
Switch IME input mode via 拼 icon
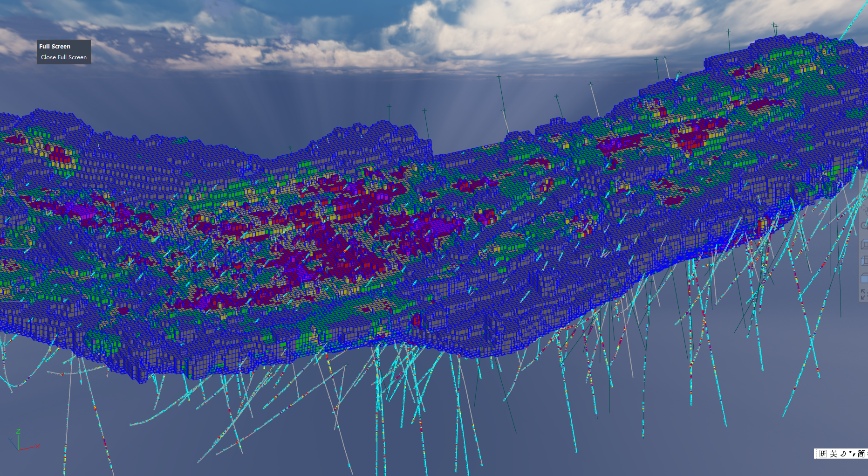(x=823, y=454)
